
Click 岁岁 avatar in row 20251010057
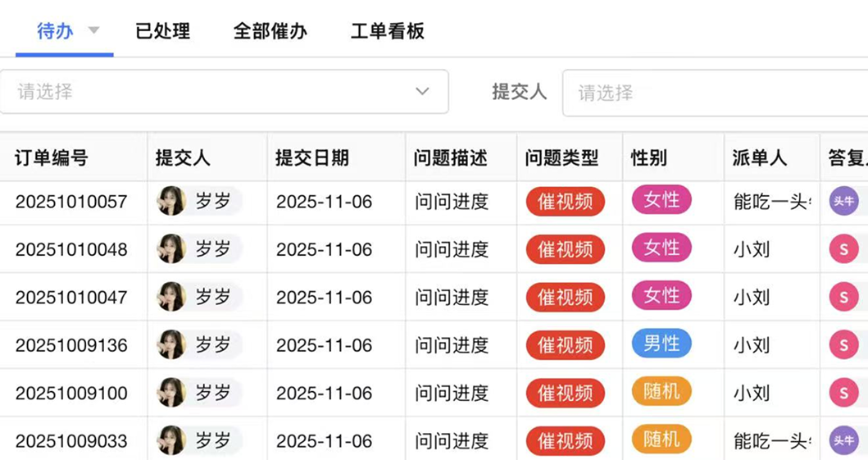point(171,201)
